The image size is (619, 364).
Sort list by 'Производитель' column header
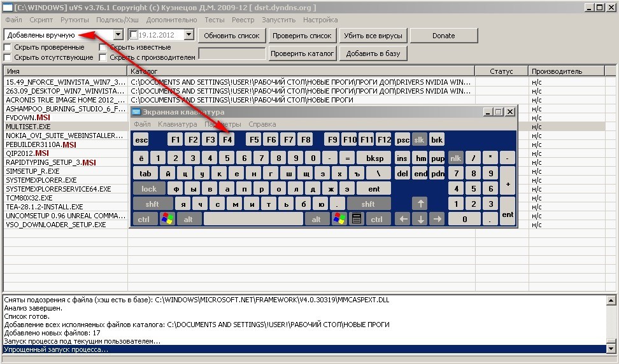(x=567, y=71)
